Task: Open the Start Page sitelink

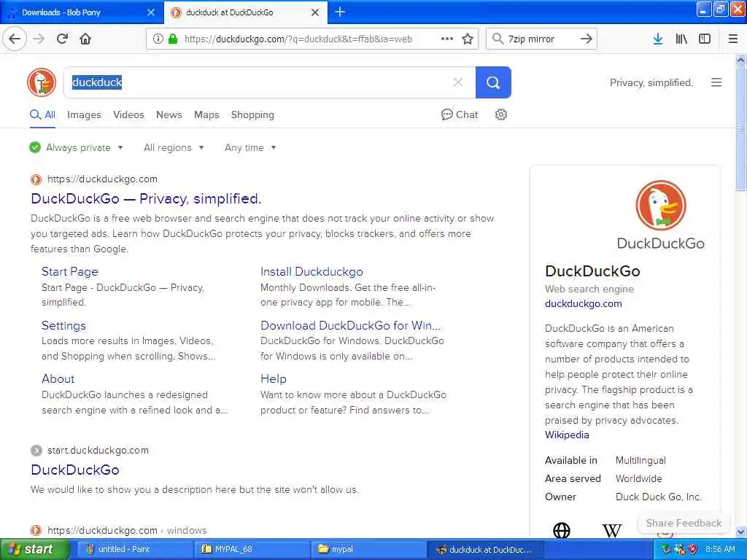Action: (x=70, y=272)
